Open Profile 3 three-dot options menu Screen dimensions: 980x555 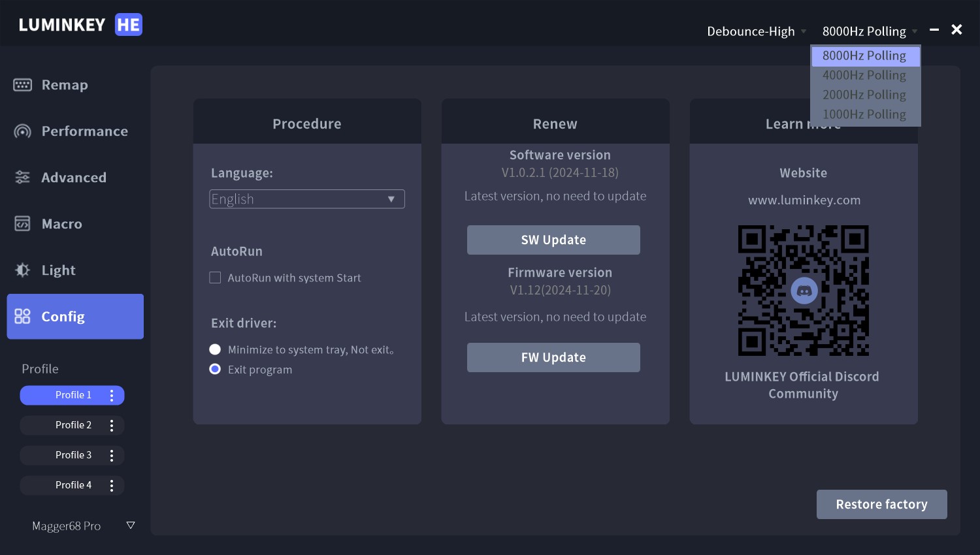pos(112,455)
